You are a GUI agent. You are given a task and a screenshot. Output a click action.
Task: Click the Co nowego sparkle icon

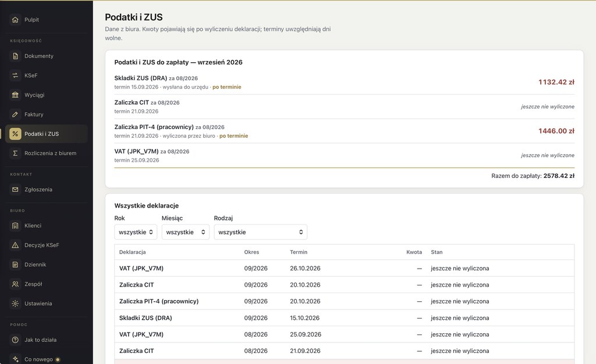point(15,359)
